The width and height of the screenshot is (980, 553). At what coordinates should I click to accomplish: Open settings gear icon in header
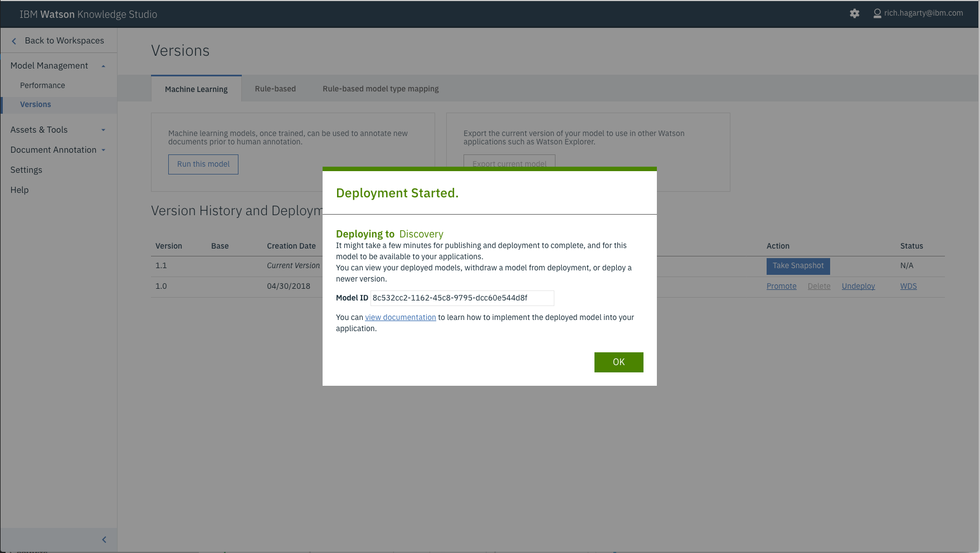tap(855, 13)
